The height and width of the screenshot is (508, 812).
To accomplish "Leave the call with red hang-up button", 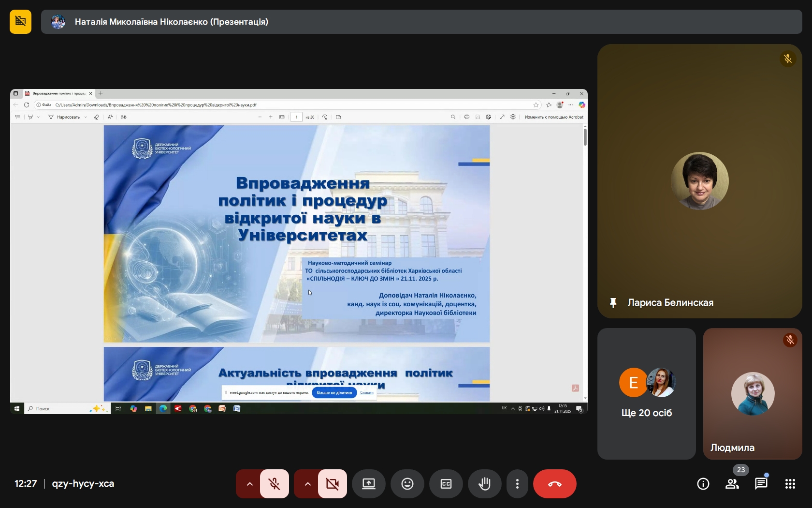I will (x=554, y=484).
